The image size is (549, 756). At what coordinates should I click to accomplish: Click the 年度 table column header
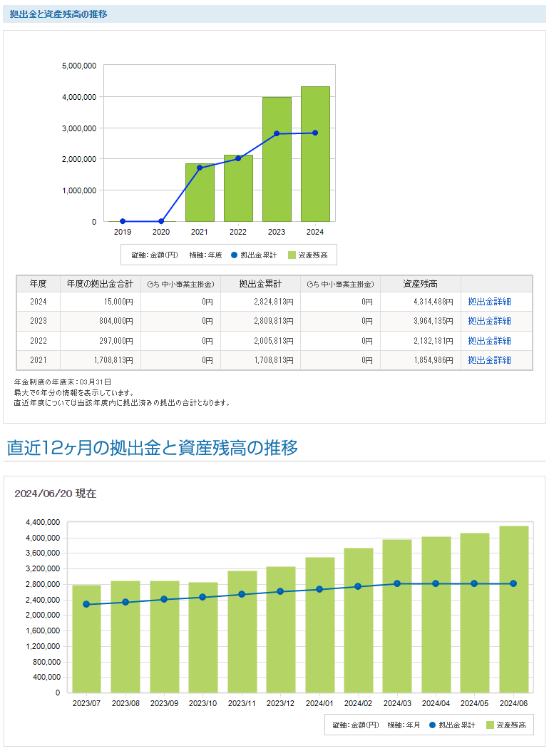39,284
